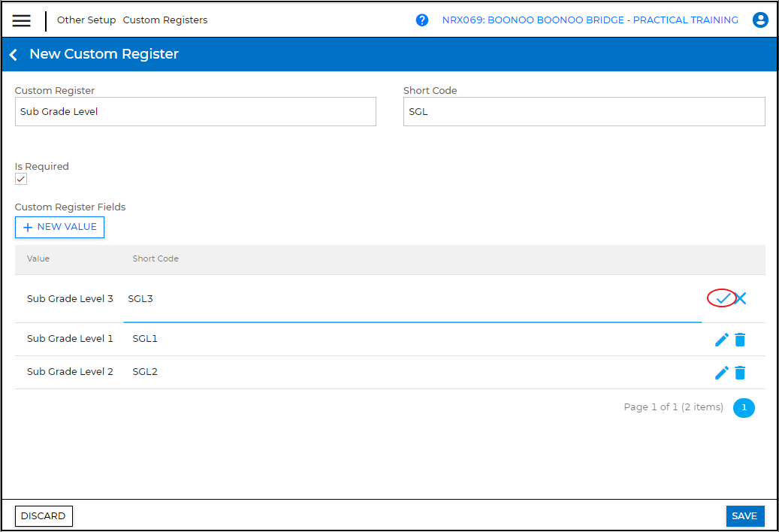Screen dimensions: 779x532
Task: Delete Sub Grade Level 2 using the trash icon
Action: pyautogui.click(x=741, y=372)
